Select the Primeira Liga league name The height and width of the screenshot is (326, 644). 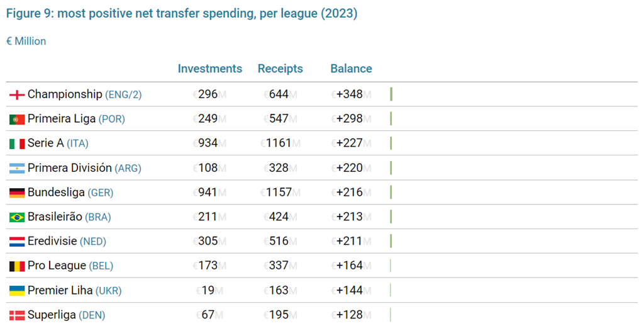click(x=62, y=119)
